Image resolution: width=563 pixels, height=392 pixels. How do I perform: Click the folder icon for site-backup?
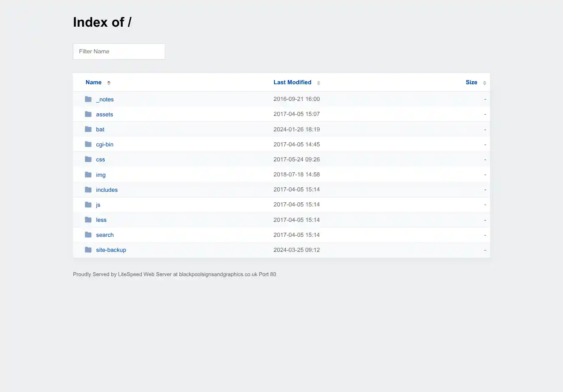click(88, 250)
